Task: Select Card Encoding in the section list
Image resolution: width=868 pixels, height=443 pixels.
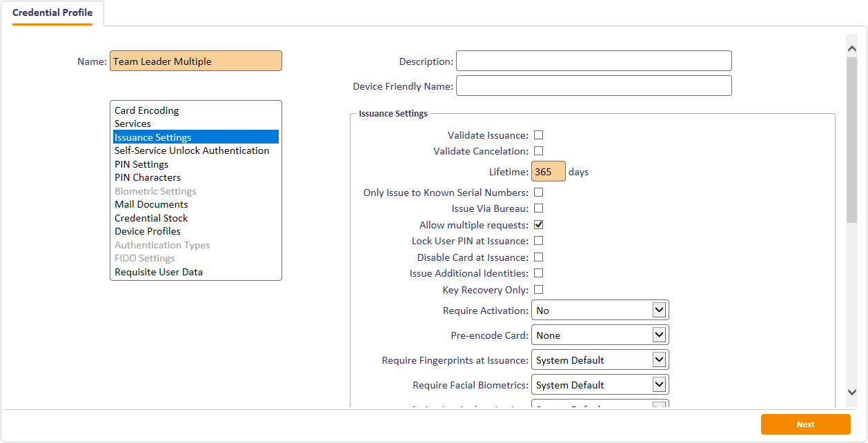Action: [146, 110]
